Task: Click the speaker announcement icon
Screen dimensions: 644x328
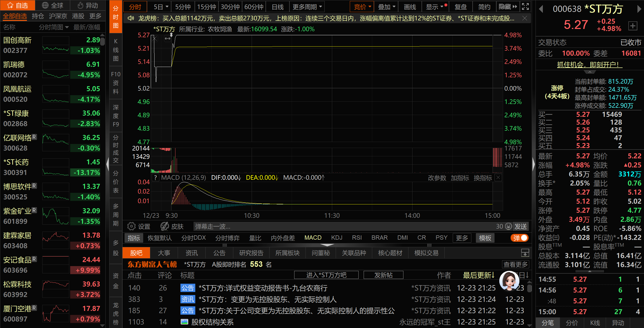Action: pos(131,18)
